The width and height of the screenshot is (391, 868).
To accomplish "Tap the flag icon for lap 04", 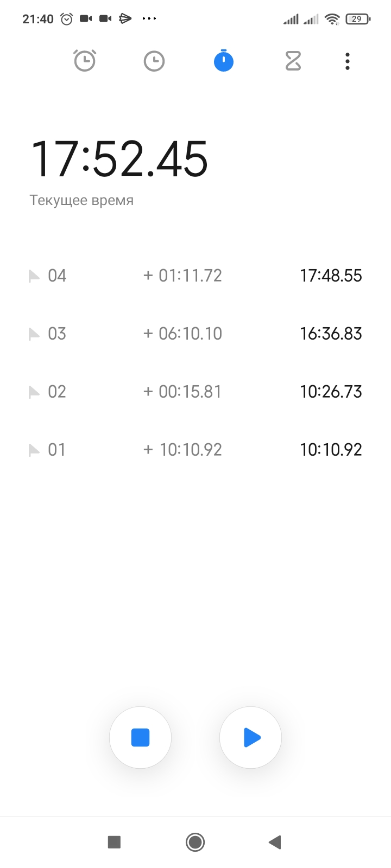I will point(34,276).
